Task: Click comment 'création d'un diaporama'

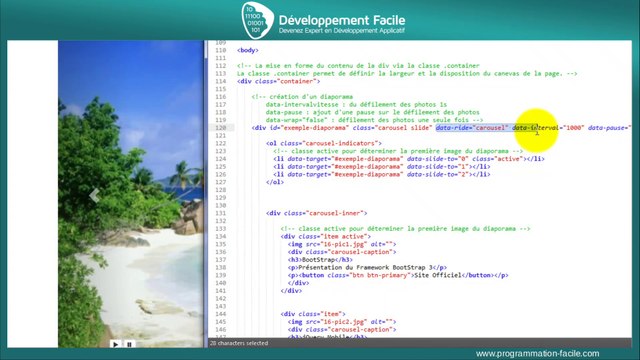Action: pyautogui.click(x=302, y=97)
